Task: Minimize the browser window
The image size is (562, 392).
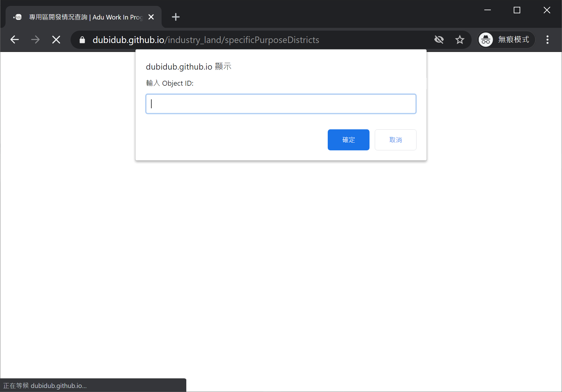Action: pos(487,10)
